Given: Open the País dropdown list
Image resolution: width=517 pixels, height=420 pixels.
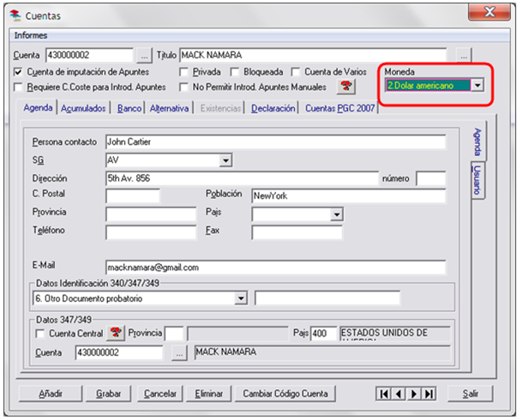Looking at the screenshot, I should click(336, 214).
